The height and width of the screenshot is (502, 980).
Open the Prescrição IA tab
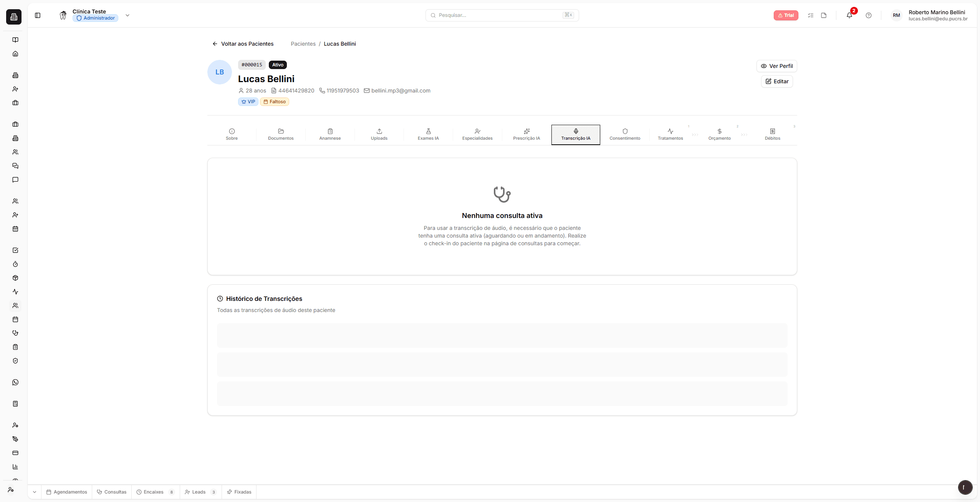click(526, 134)
